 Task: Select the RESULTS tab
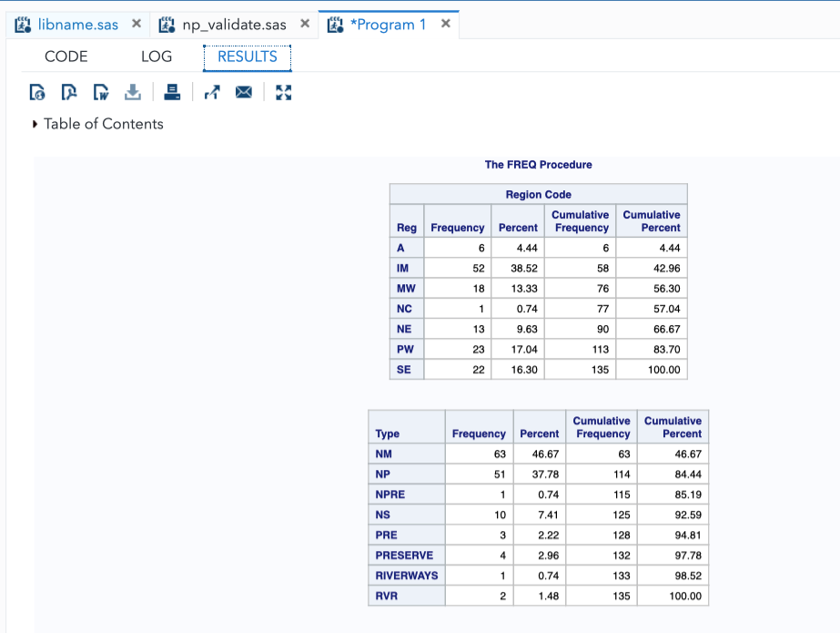[247, 56]
